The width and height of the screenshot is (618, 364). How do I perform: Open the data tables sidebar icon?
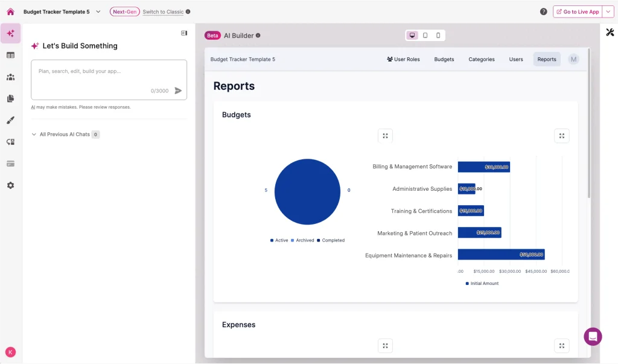tap(10, 56)
